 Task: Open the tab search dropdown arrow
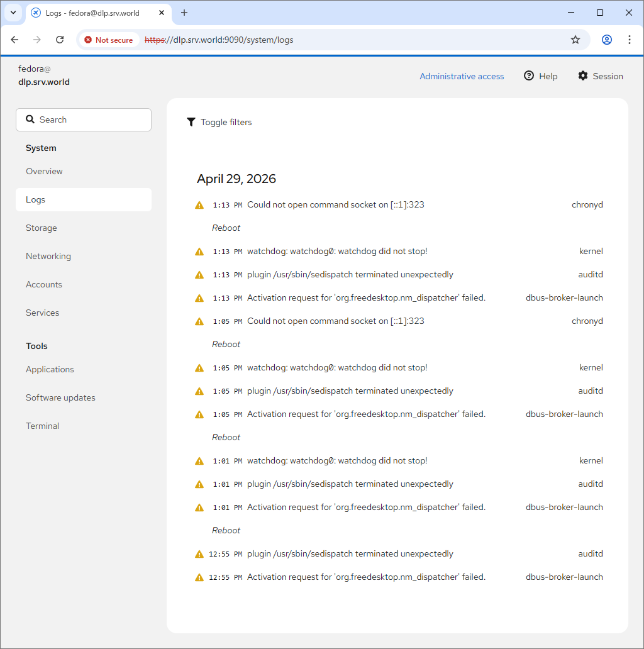pos(13,13)
